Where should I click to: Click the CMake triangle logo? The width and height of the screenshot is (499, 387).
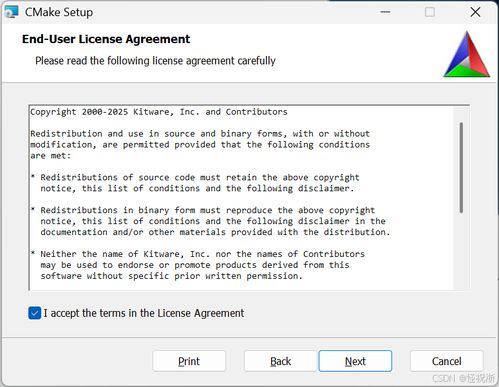point(467,54)
